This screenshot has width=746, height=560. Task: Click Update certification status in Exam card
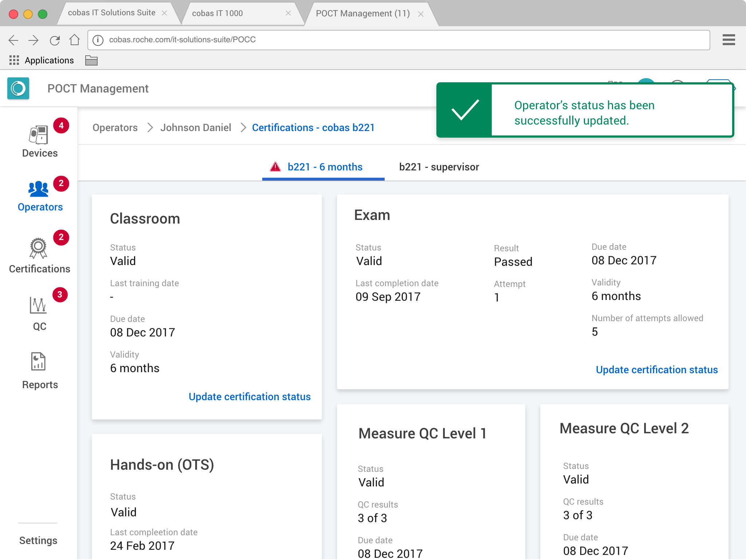point(656,370)
